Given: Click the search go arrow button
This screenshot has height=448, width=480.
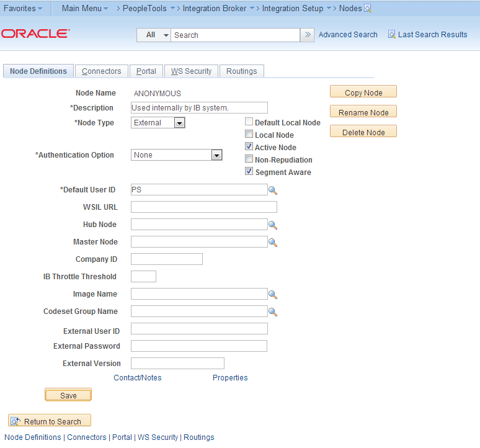Looking at the screenshot, I should click(308, 35).
